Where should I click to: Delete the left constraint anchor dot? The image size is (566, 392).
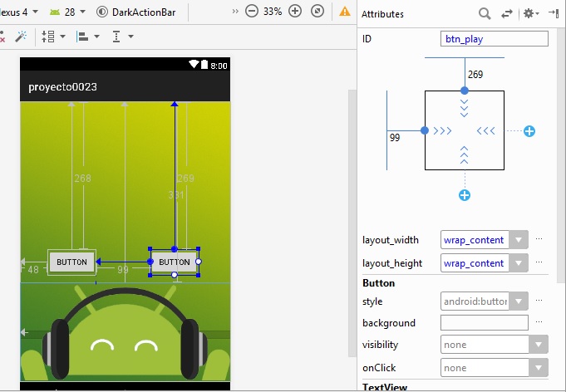[425, 130]
